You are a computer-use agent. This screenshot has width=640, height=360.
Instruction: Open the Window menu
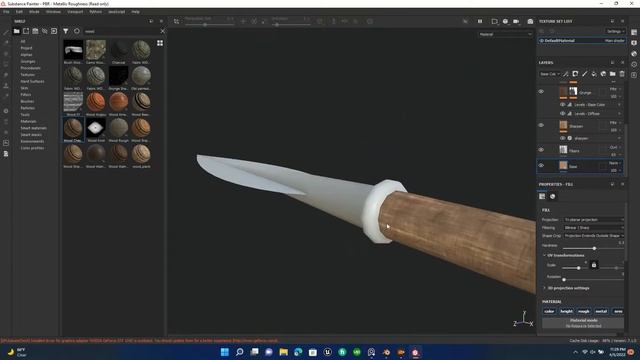pyautogui.click(x=53, y=12)
